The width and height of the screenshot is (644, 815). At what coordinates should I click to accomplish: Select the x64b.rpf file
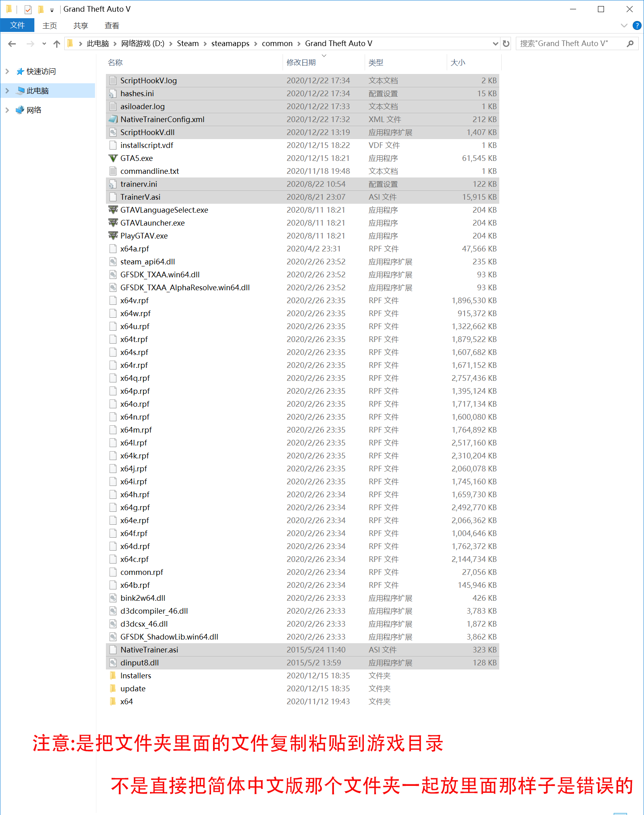point(302,585)
